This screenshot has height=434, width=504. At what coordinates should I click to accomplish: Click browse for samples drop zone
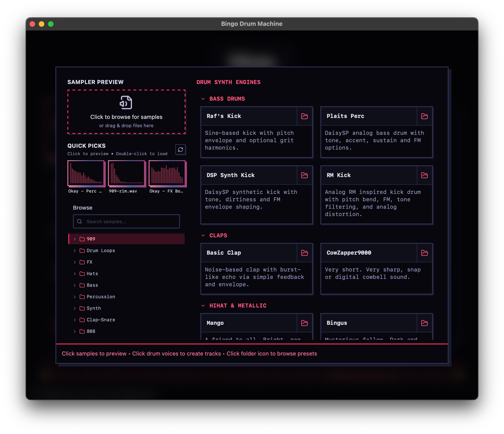pyautogui.click(x=126, y=112)
